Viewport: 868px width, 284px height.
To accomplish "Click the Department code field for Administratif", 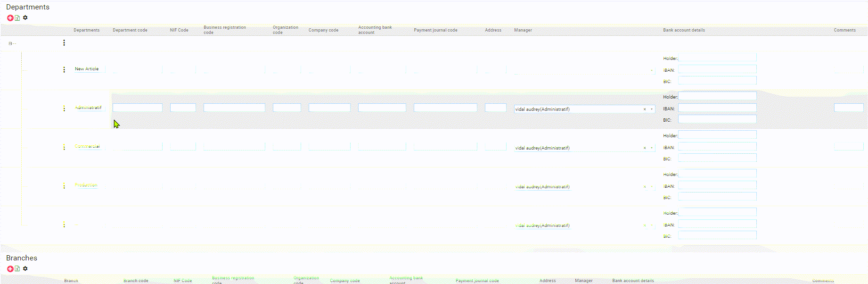I will (137, 108).
